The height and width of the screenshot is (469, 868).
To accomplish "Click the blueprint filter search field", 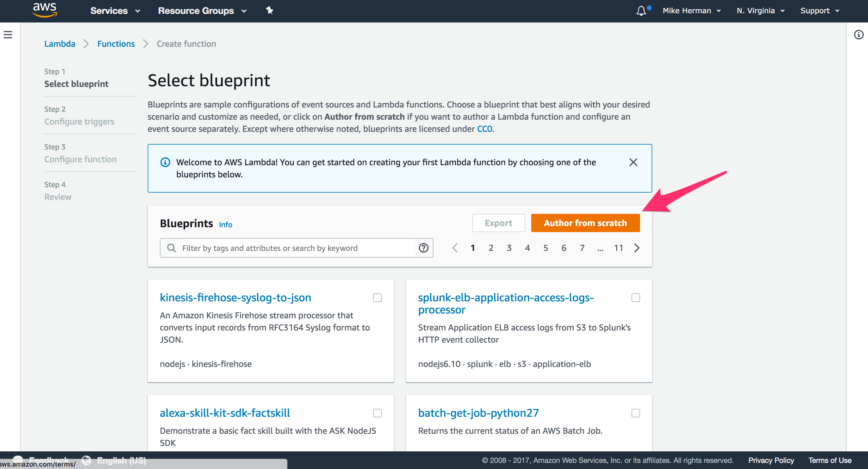I will [x=297, y=248].
